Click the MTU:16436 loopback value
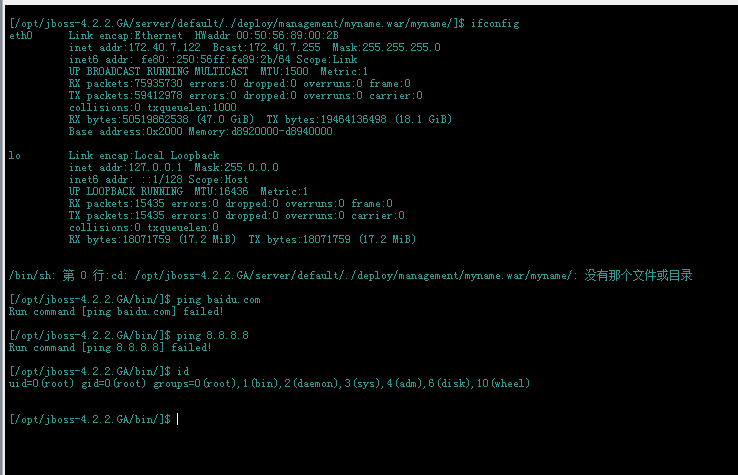Image resolution: width=738 pixels, height=475 pixels. [221, 192]
